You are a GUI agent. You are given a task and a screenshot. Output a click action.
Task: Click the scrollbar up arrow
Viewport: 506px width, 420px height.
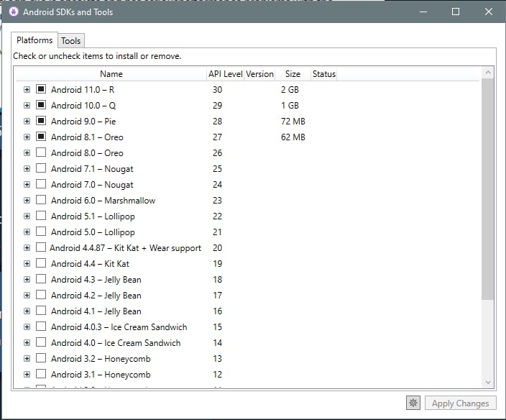487,73
